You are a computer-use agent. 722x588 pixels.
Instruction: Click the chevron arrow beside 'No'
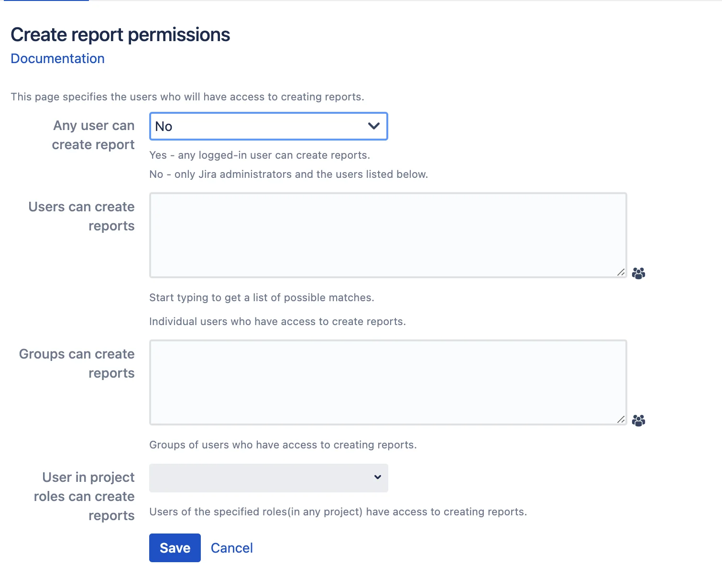tap(374, 126)
